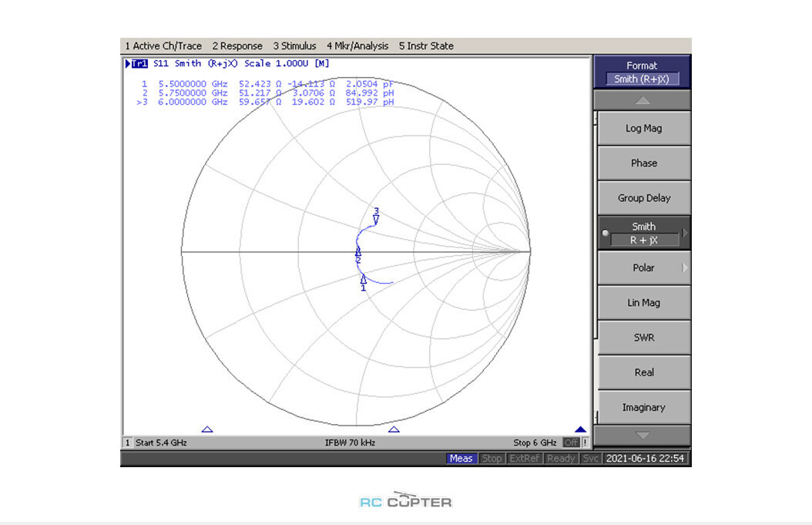Click the filled marker triangle on stimulus axis
The width and height of the screenshot is (812, 525).
(x=580, y=429)
